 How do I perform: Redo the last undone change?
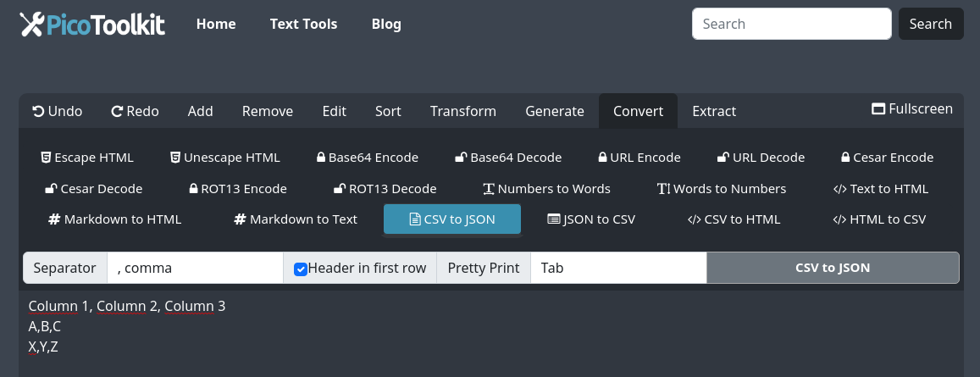135,111
